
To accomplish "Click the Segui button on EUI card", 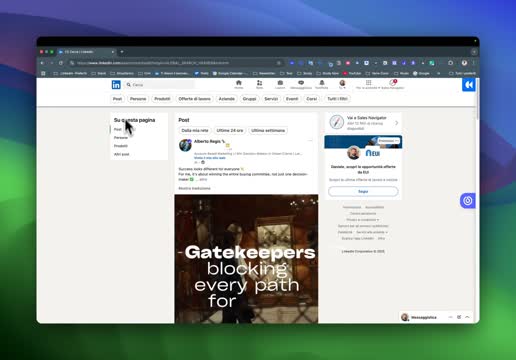I will click(x=363, y=191).
